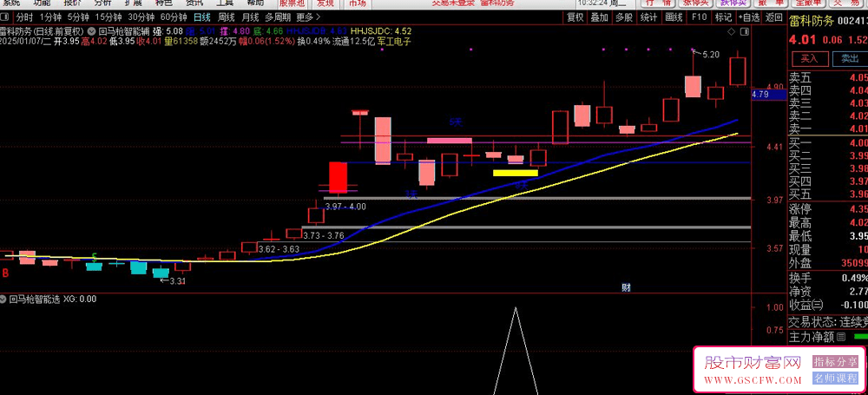Open the 资讯 menu
The image size is (868, 395).
click(x=194, y=3)
